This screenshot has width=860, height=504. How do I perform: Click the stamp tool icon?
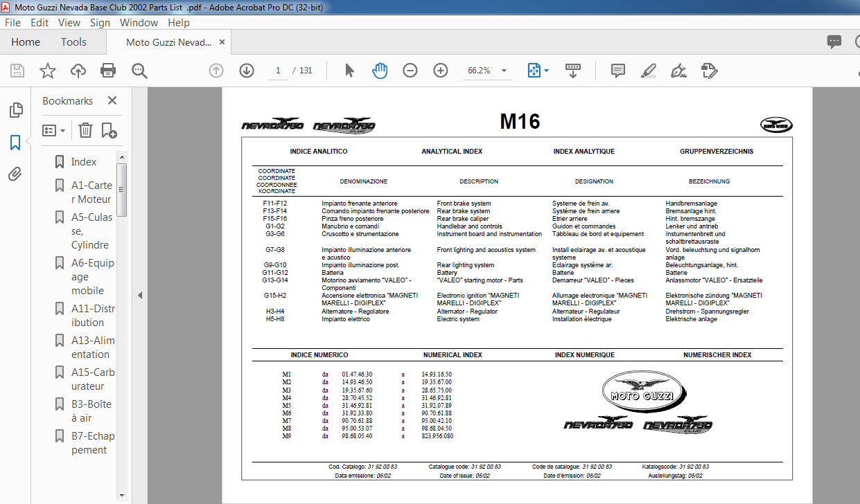[709, 71]
